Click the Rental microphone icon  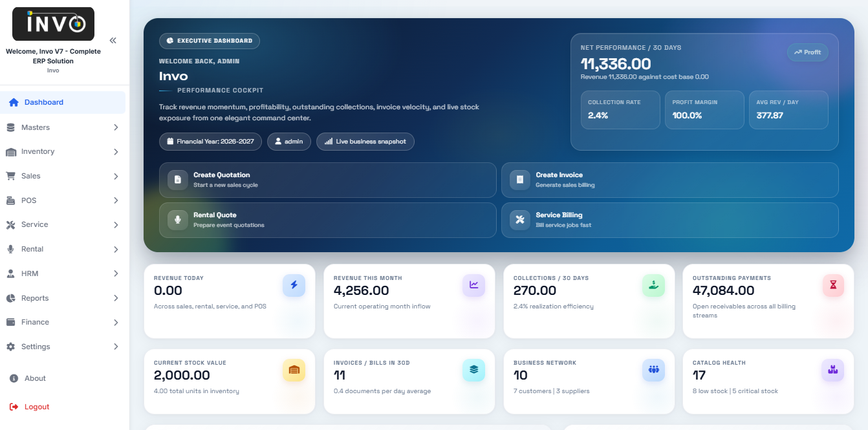click(10, 249)
